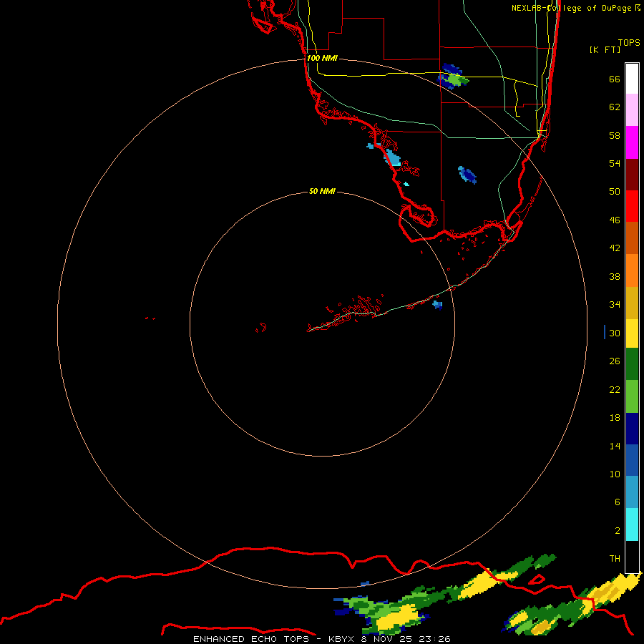Viewport: 644px width, 644px height.
Task: Click the "62" legend value
Action: pos(615,107)
